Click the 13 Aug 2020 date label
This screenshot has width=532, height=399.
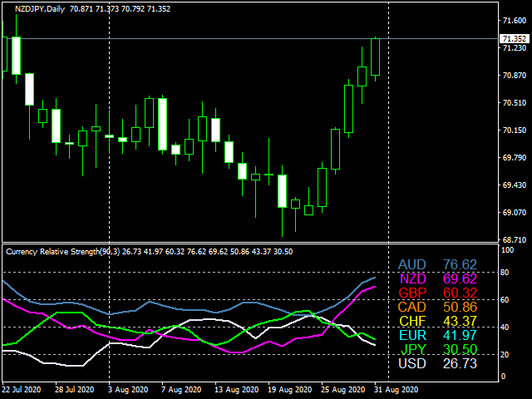tap(236, 390)
